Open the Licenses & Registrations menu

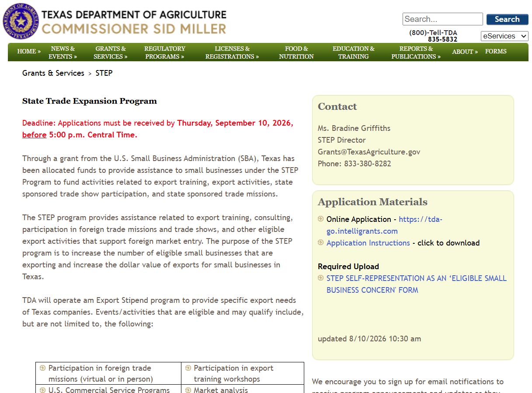[232, 53]
